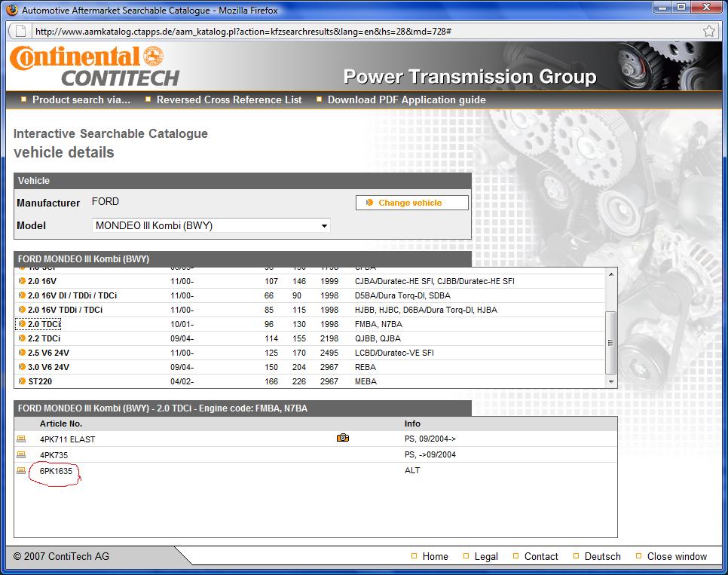The width and height of the screenshot is (728, 575).
Task: Click the Close window link
Action: point(677,556)
